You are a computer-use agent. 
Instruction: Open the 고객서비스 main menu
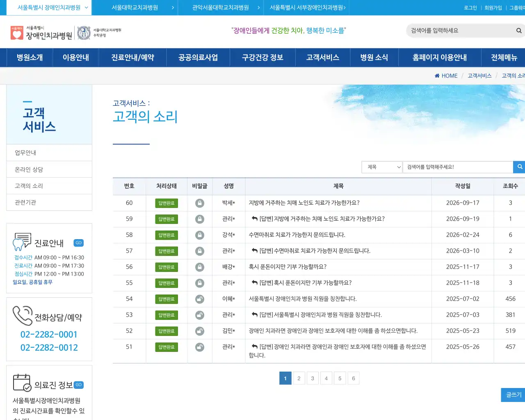(323, 57)
